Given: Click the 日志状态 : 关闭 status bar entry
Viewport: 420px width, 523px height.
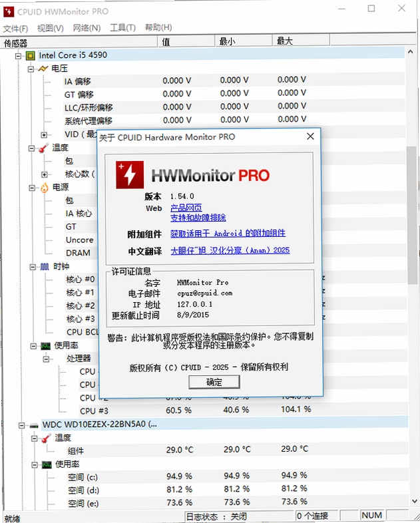Looking at the screenshot, I should coord(239,516).
